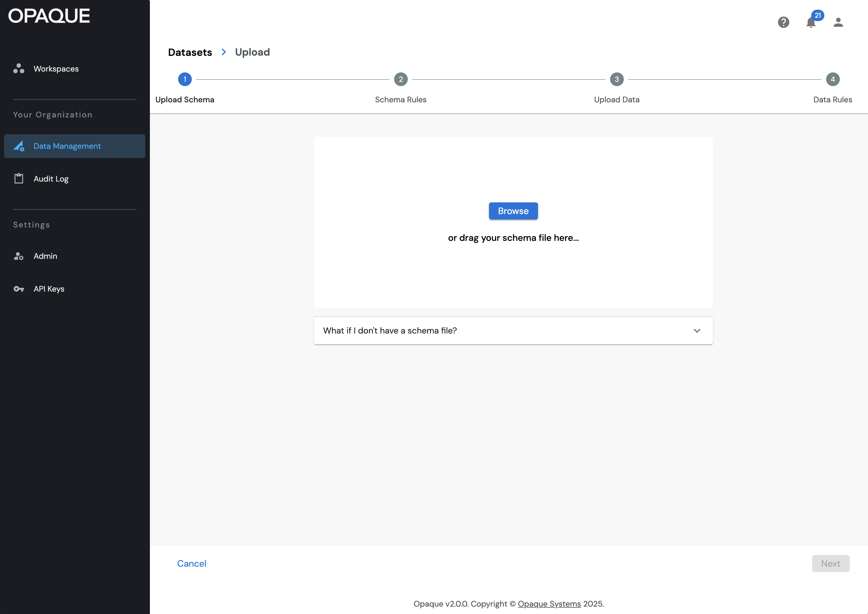Select step 2 Schema Rules
This screenshot has height=614, width=868.
[x=401, y=80]
